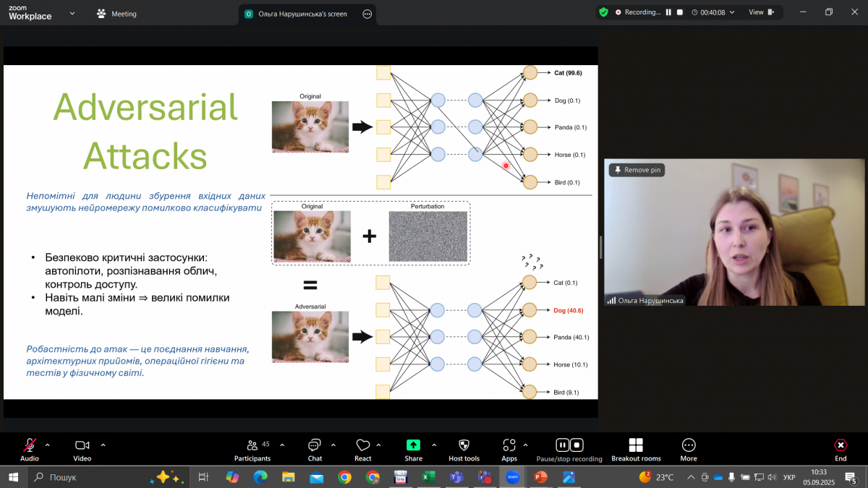Click Remove pin on the speaker video

[637, 170]
